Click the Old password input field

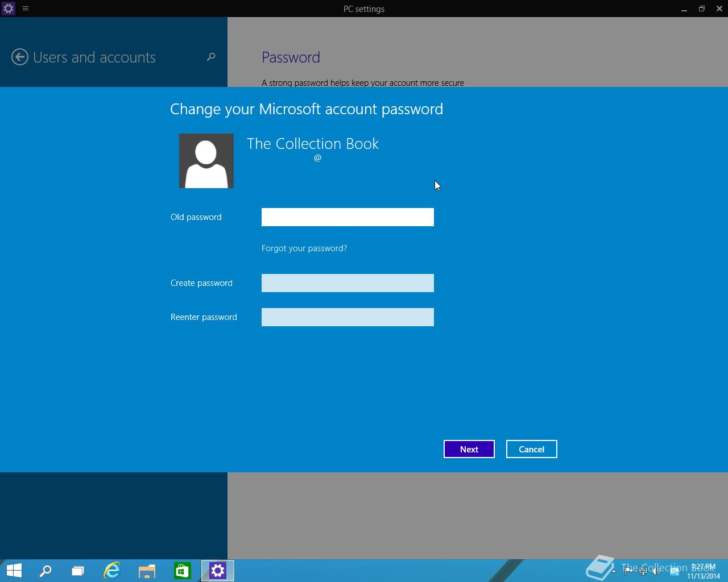tap(348, 217)
